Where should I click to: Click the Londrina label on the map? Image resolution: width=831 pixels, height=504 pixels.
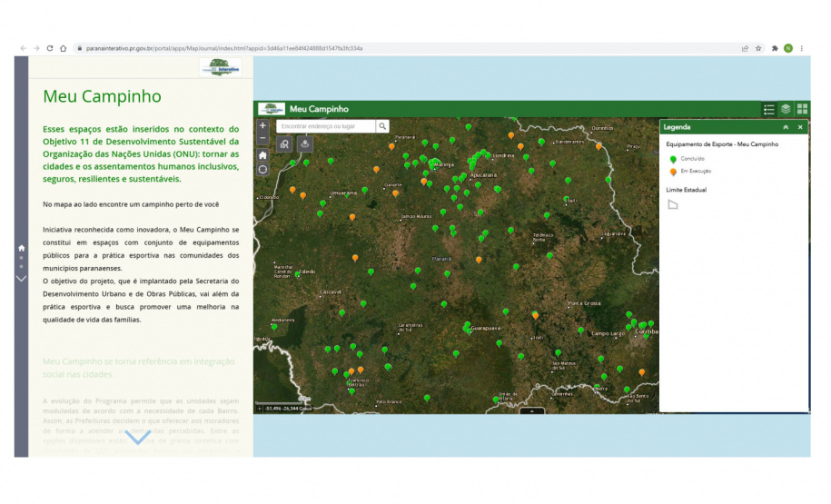[x=503, y=156]
